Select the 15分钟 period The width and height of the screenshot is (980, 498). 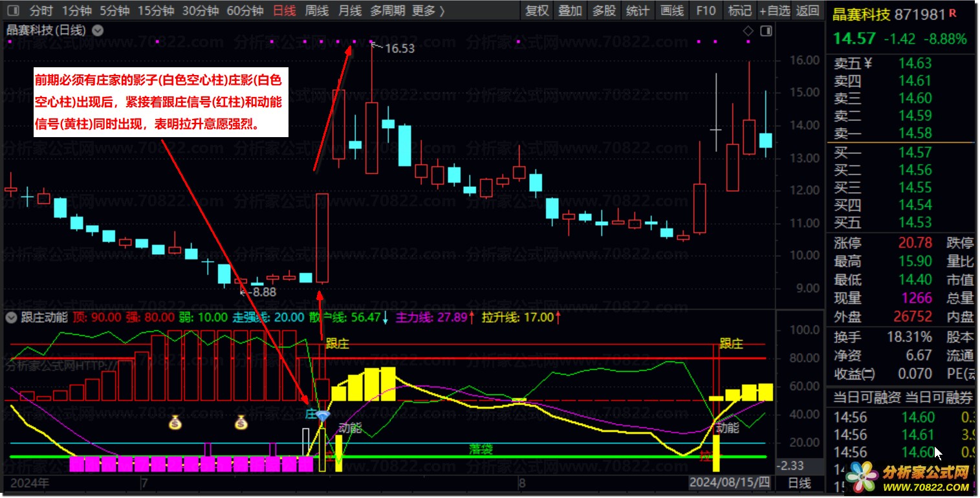click(x=156, y=10)
